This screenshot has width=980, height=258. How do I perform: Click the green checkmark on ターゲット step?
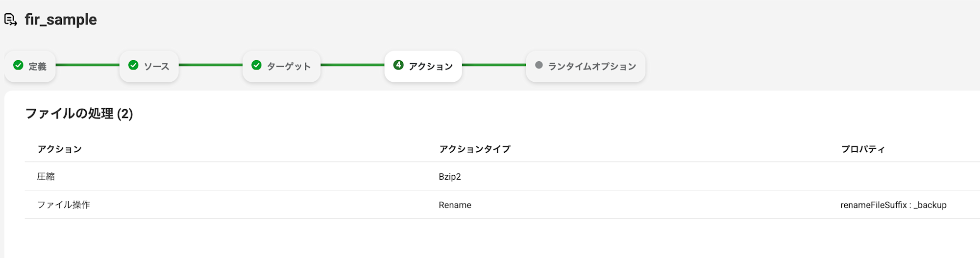pos(256,65)
